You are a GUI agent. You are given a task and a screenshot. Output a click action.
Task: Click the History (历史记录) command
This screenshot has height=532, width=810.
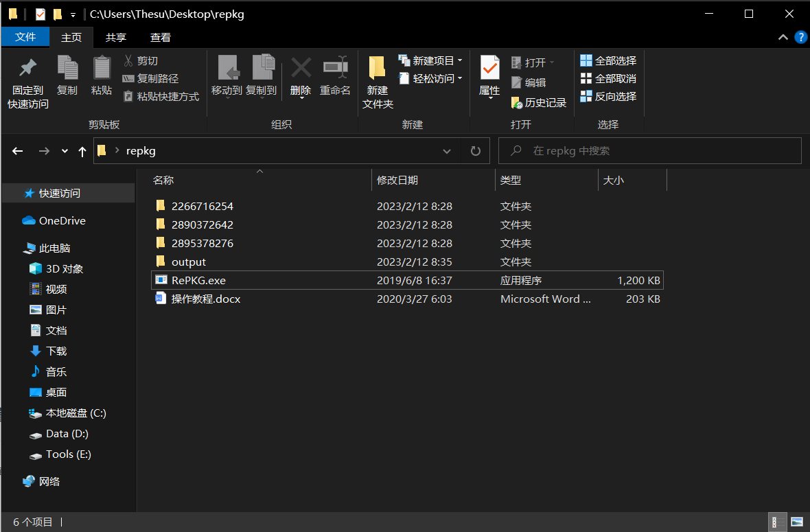point(539,103)
